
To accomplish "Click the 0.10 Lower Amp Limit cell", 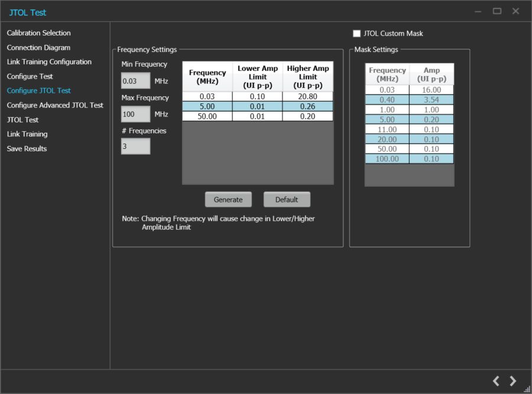I will 258,96.
